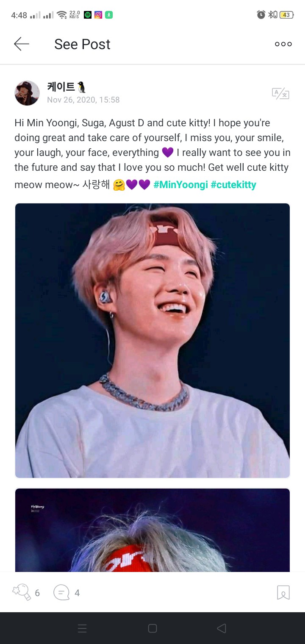Tap the Spotify status bar icon
Screen dimensions: 305x644
coord(88,15)
